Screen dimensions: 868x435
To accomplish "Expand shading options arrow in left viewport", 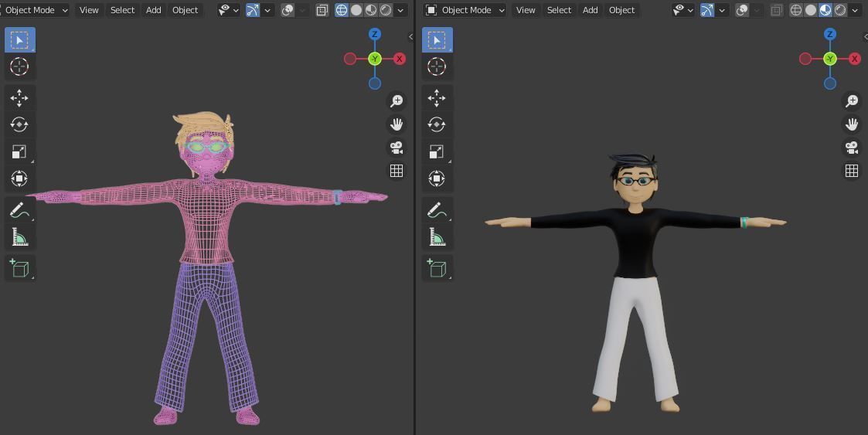I will (401, 10).
